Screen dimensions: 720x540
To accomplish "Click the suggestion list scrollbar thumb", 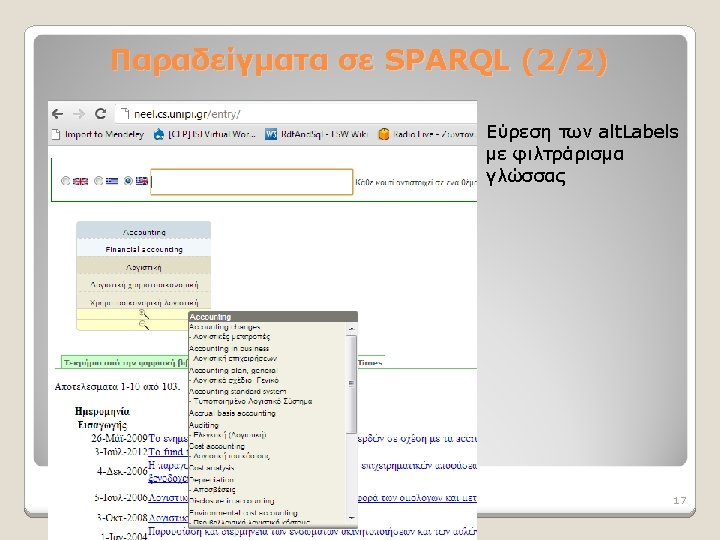I will (x=352, y=384).
